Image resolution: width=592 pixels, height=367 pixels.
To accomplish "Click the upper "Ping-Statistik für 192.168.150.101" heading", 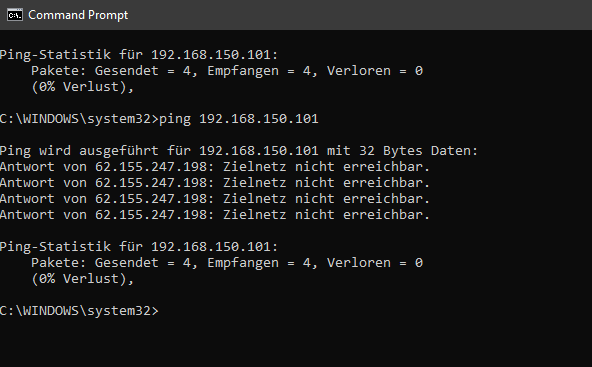I will click(139, 54).
